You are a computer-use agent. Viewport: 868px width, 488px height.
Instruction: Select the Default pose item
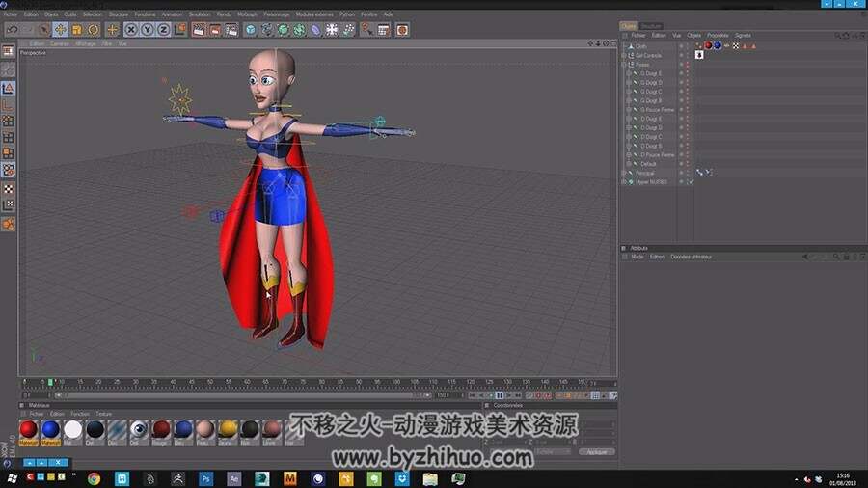(648, 164)
